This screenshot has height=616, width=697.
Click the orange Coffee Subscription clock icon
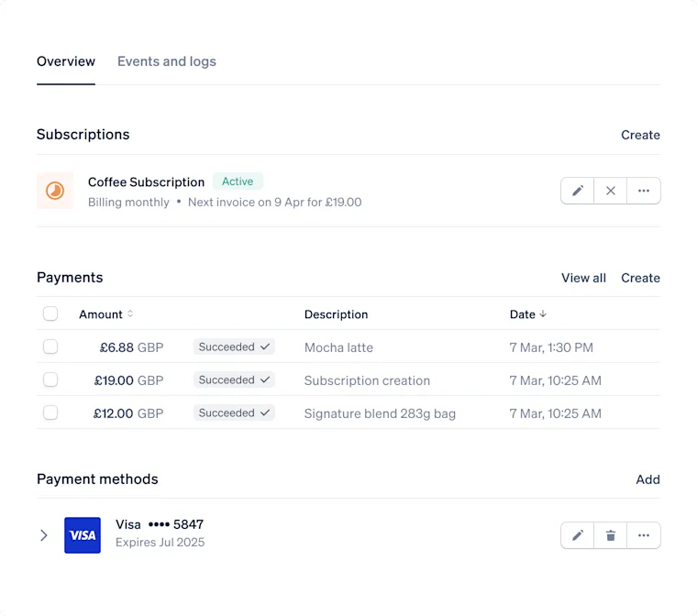point(55,191)
